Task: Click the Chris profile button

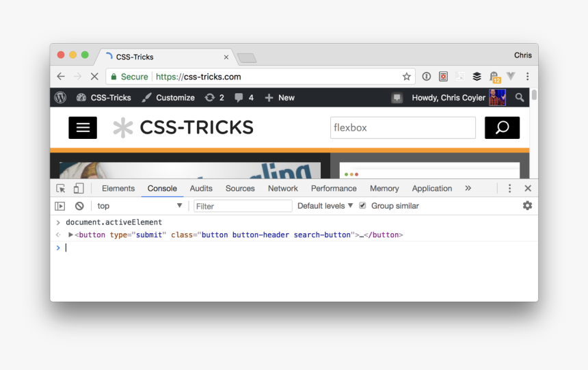Action: tap(523, 55)
